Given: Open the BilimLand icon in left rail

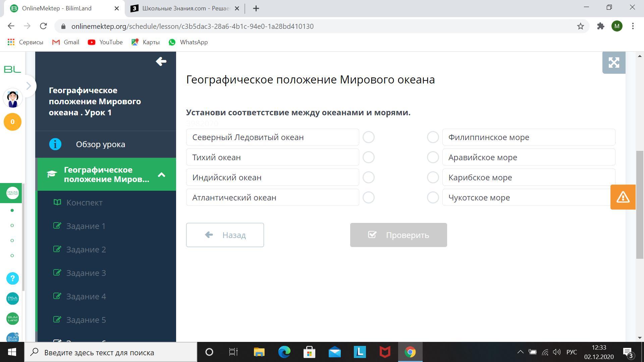Looking at the screenshot, I should (12, 318).
